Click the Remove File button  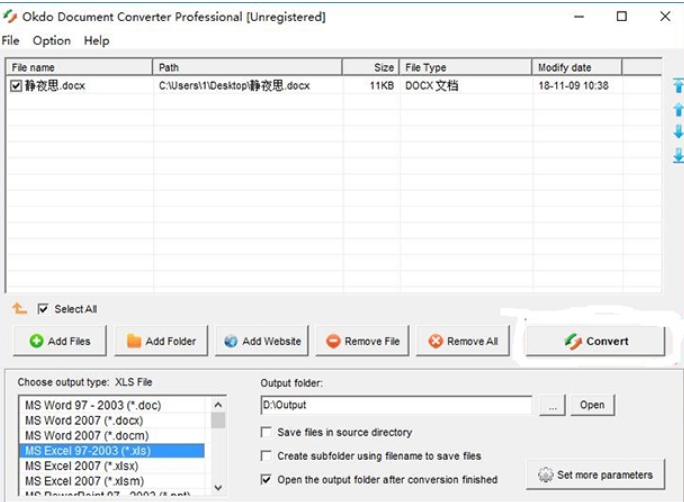363,341
